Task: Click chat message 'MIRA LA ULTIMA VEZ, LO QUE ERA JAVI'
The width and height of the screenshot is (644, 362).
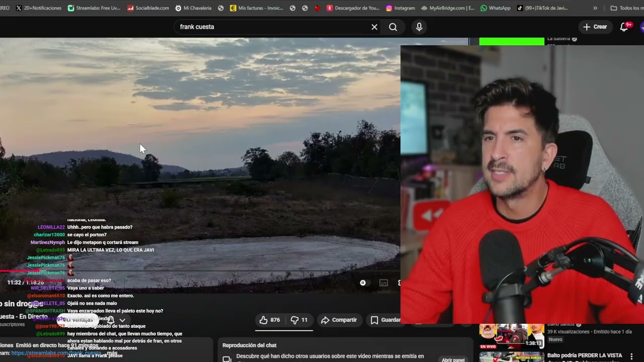Action: pos(111,250)
